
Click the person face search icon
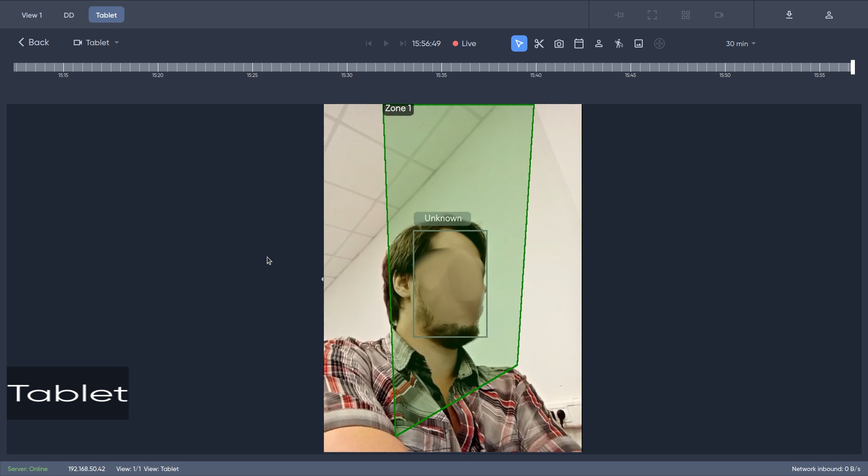point(598,43)
